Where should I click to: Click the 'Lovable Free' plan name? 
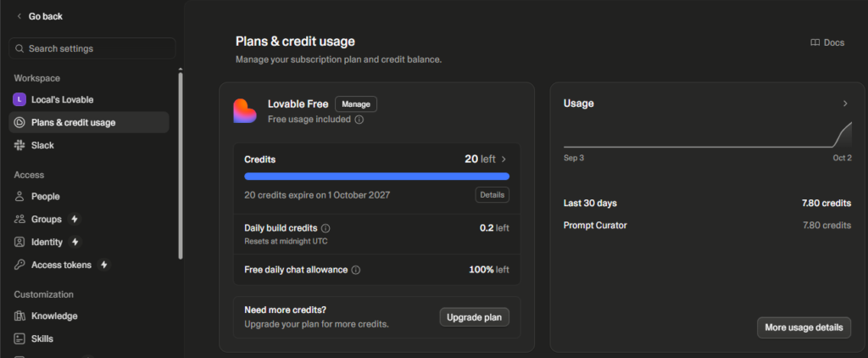[298, 104]
